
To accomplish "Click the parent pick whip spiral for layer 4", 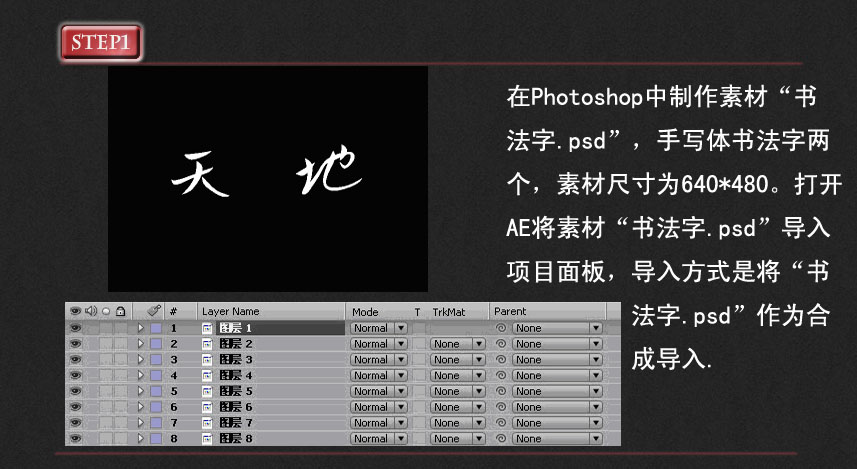I will coord(501,376).
